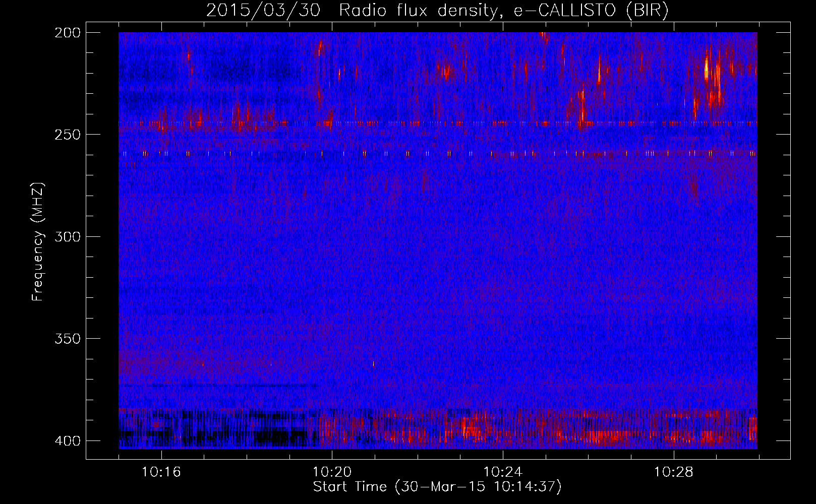
Task: Click the '10:20' time tick label
Action: (332, 472)
